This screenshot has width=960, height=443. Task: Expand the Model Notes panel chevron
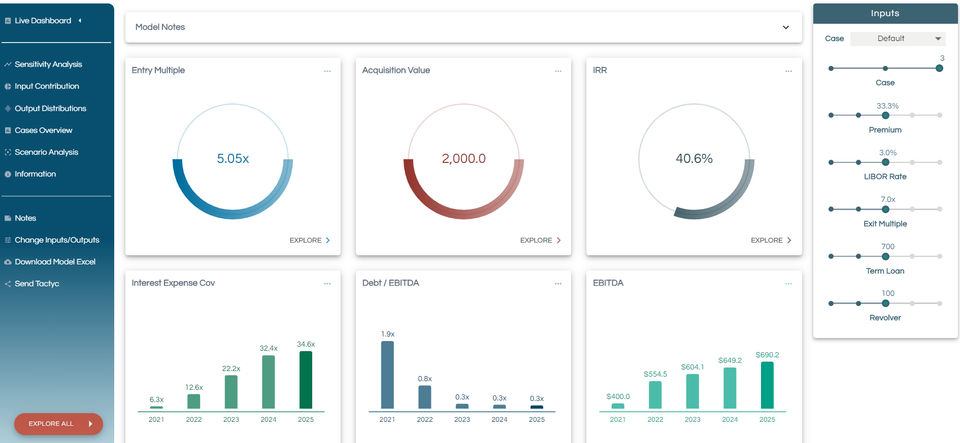(x=786, y=28)
